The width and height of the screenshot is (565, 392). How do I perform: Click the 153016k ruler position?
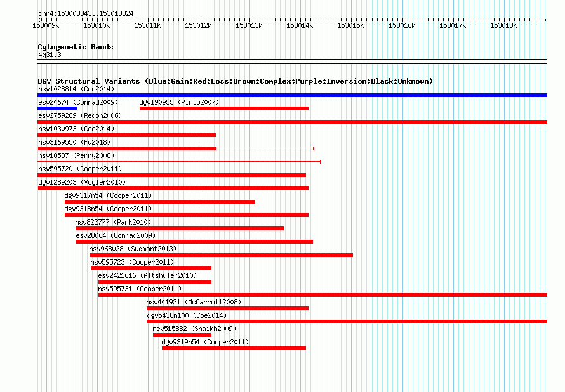(x=402, y=25)
